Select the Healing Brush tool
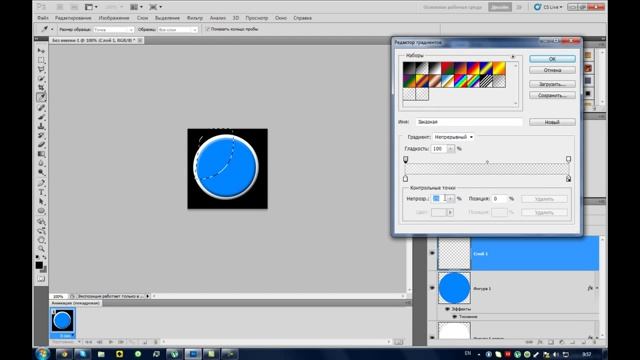This screenshot has height=360, width=640. pyautogui.click(x=41, y=108)
